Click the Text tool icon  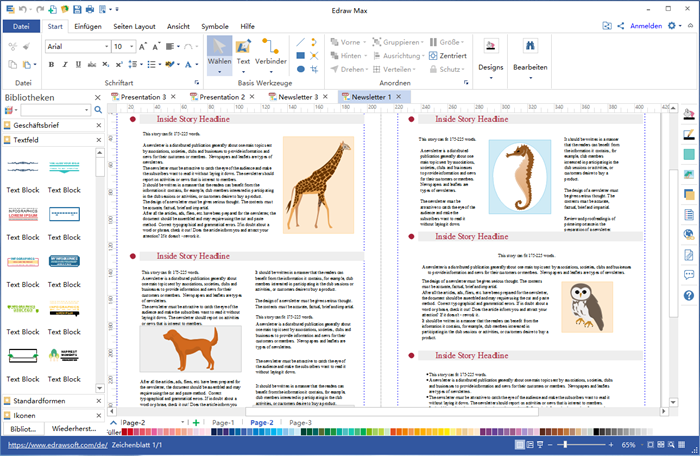[243, 47]
